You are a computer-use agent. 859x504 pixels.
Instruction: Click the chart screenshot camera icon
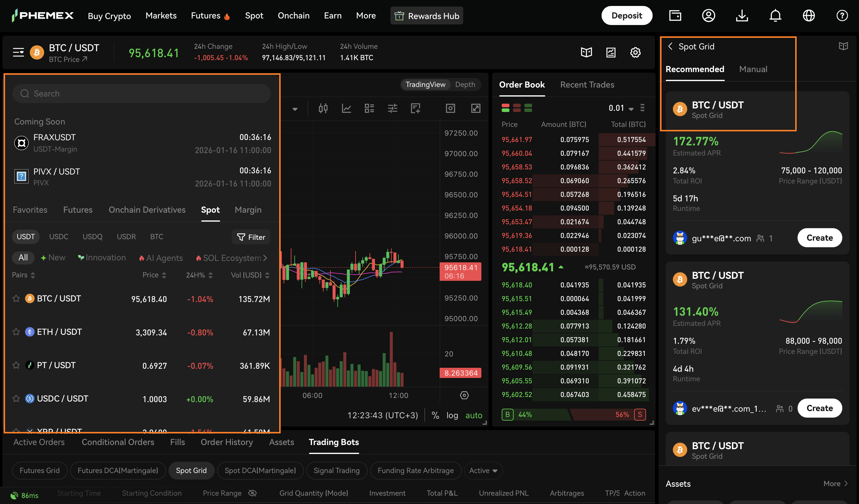click(450, 108)
